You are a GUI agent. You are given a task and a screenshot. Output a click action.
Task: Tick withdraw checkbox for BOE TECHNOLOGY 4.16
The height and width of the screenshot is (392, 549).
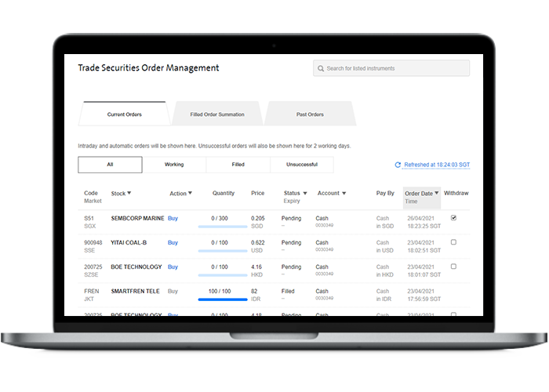(x=453, y=267)
